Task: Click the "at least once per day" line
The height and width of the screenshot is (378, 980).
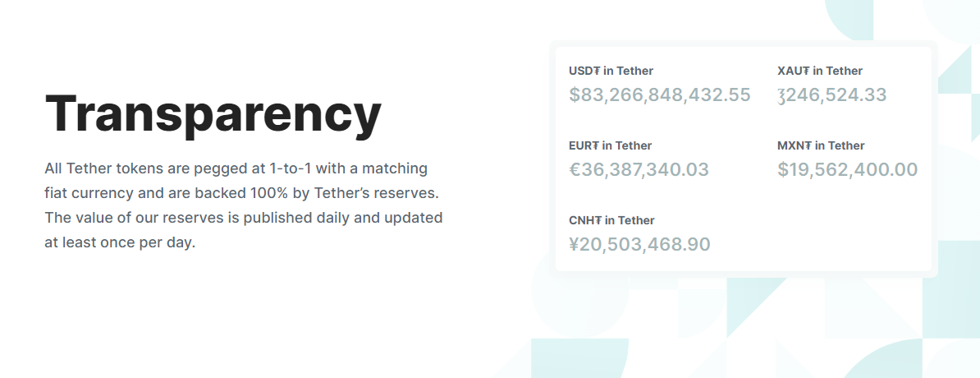Action: point(120,243)
